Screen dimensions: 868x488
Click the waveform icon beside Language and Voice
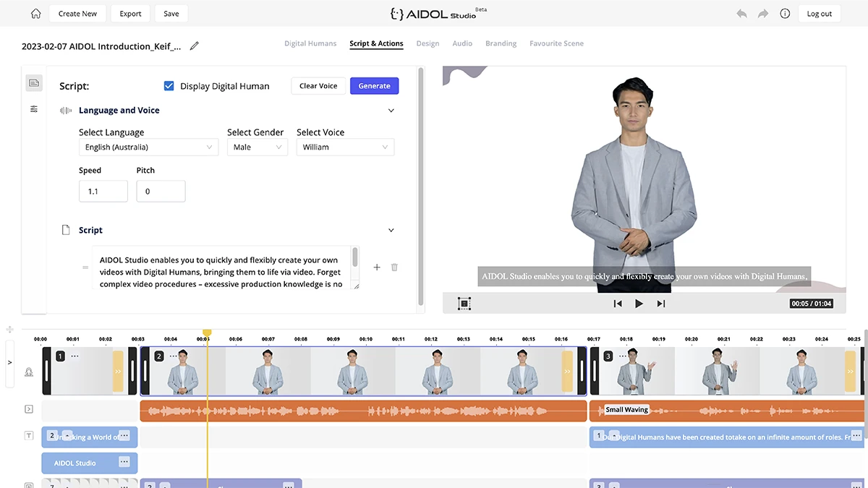point(66,111)
